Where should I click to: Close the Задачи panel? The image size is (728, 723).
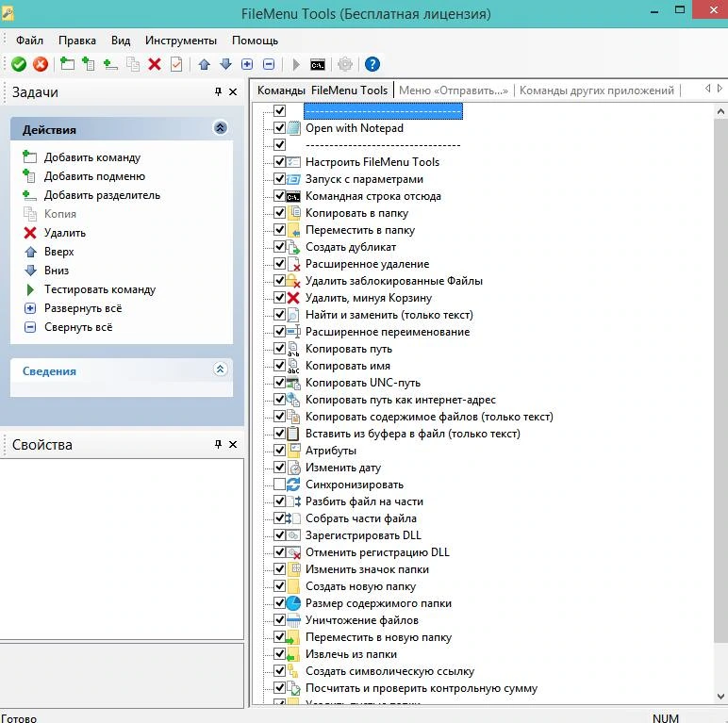(x=233, y=91)
